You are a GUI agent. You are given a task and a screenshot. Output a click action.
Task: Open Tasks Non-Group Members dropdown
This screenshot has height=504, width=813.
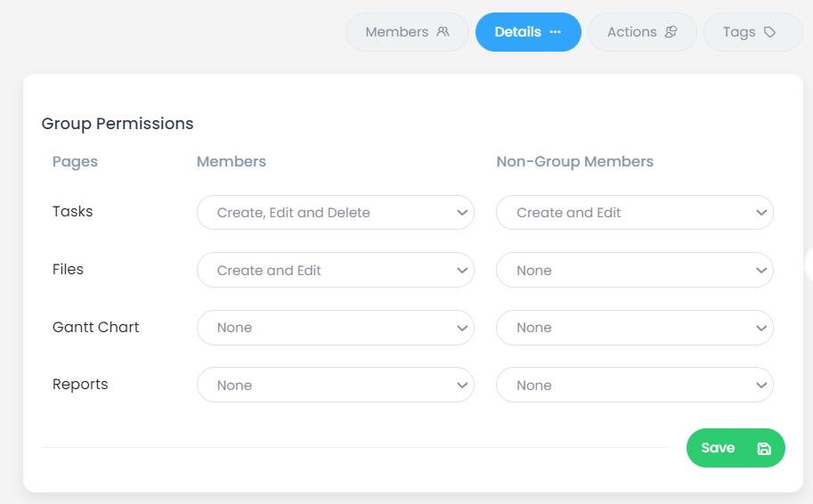[635, 213]
